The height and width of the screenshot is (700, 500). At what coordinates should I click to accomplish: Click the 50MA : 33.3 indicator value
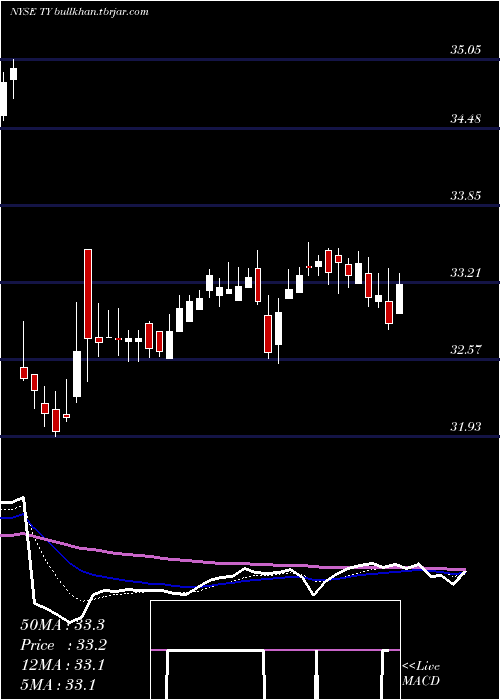[63, 625]
